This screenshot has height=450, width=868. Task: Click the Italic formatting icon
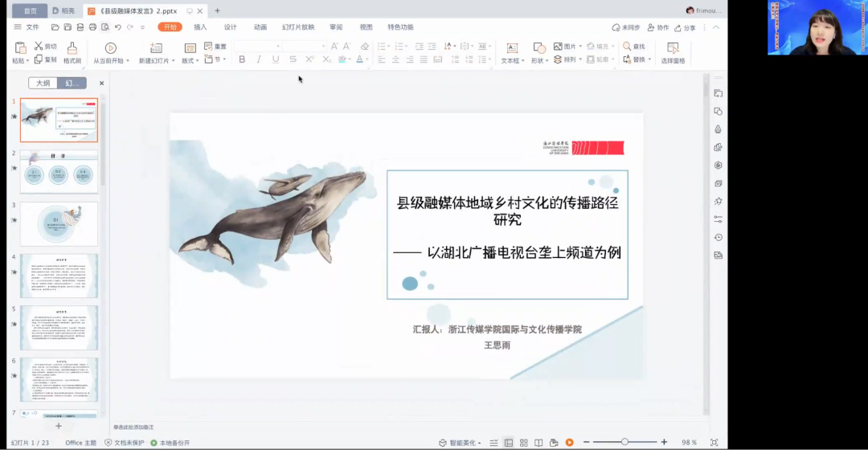click(259, 59)
